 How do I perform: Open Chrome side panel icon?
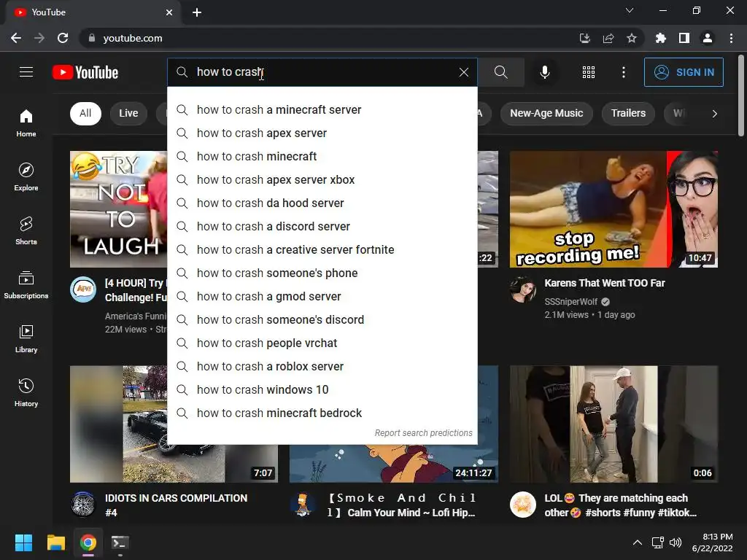[x=684, y=38]
